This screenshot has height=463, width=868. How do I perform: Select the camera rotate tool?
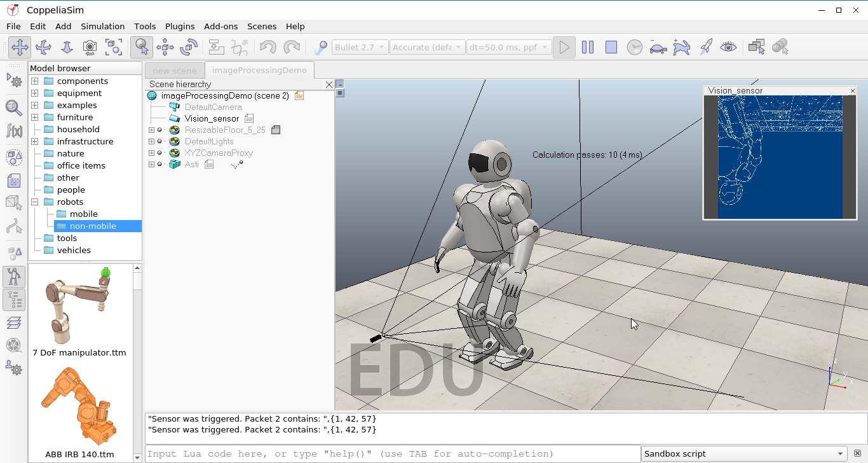coord(43,47)
